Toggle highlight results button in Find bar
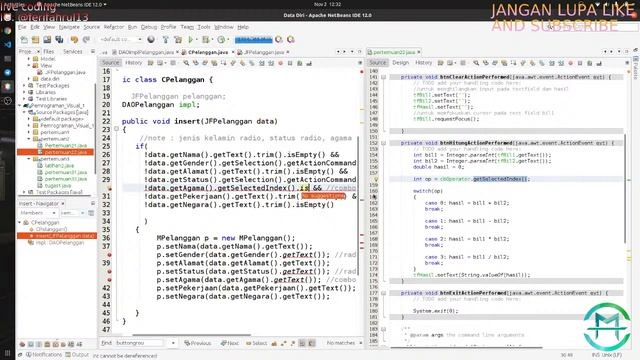640x360 pixels. [x=302, y=343]
